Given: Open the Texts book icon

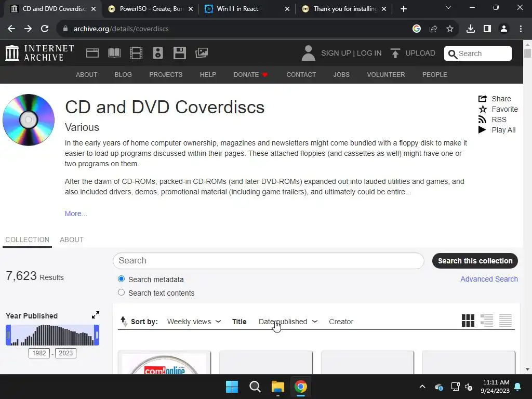Looking at the screenshot, I should tap(114, 53).
